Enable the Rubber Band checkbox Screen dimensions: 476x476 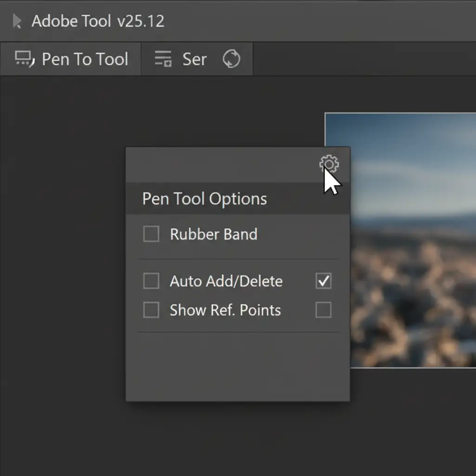151,234
